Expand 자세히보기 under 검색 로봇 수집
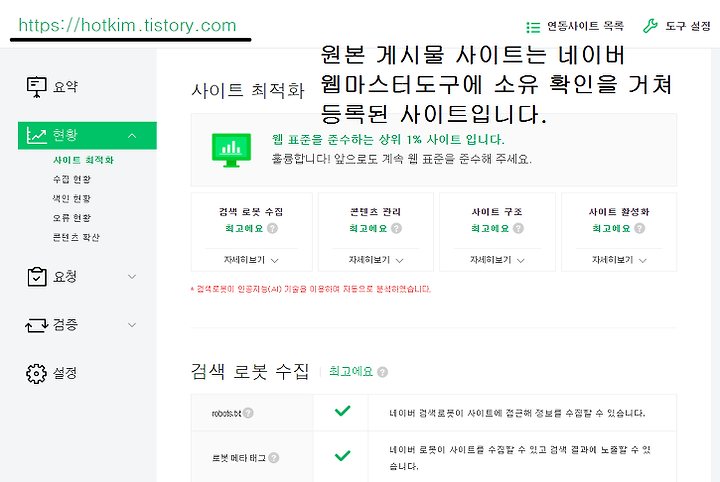 pyautogui.click(x=251, y=260)
